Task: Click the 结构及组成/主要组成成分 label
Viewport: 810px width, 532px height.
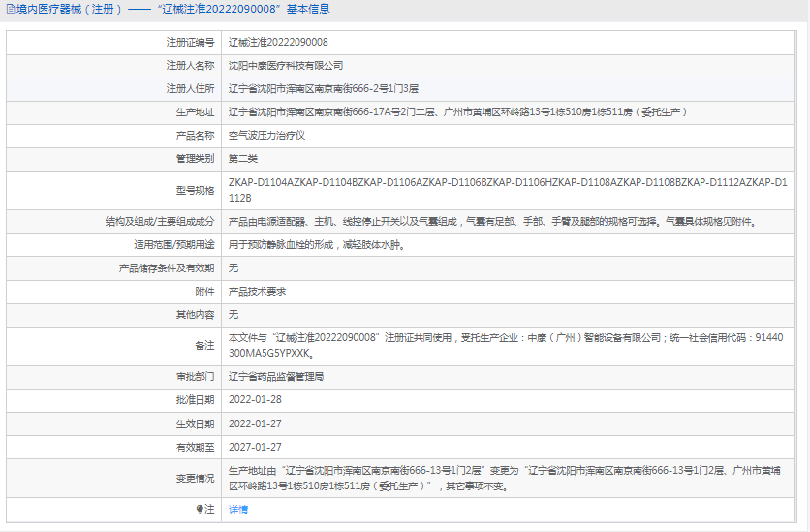Action: click(160, 222)
